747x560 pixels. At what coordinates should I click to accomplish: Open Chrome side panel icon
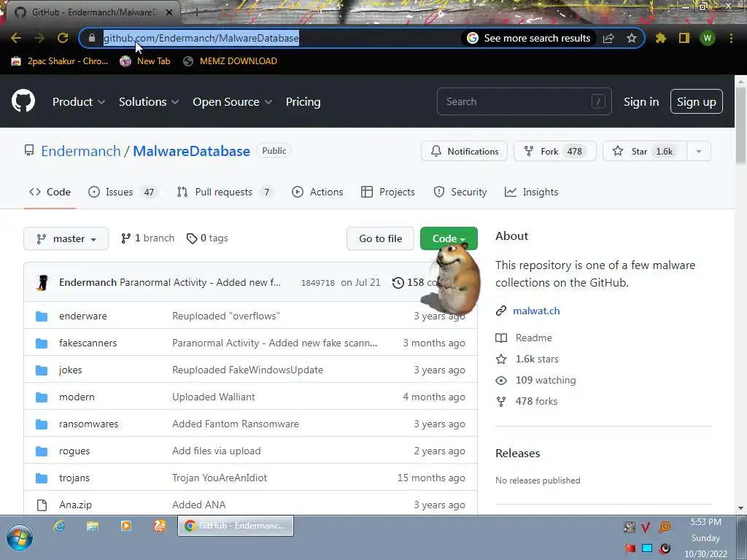point(684,38)
